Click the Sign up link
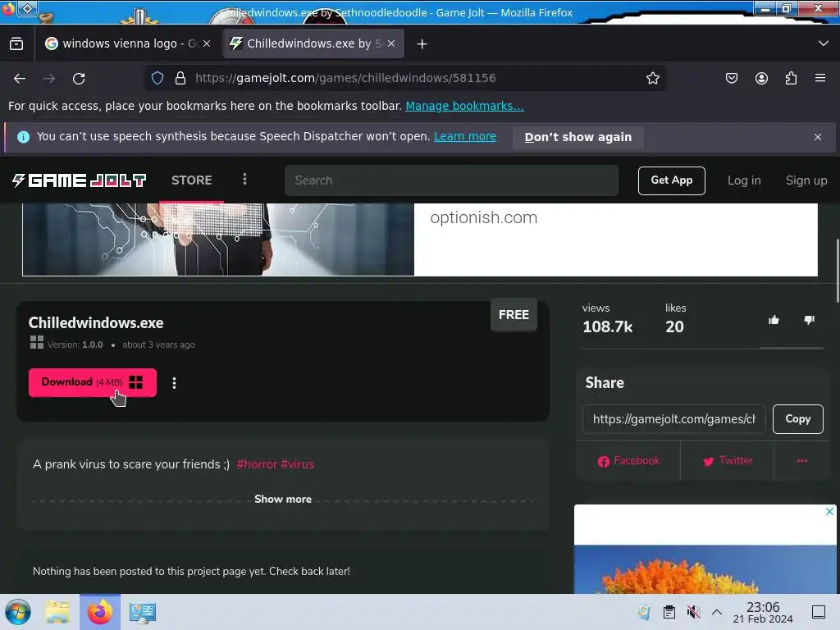The image size is (840, 630). tap(806, 180)
